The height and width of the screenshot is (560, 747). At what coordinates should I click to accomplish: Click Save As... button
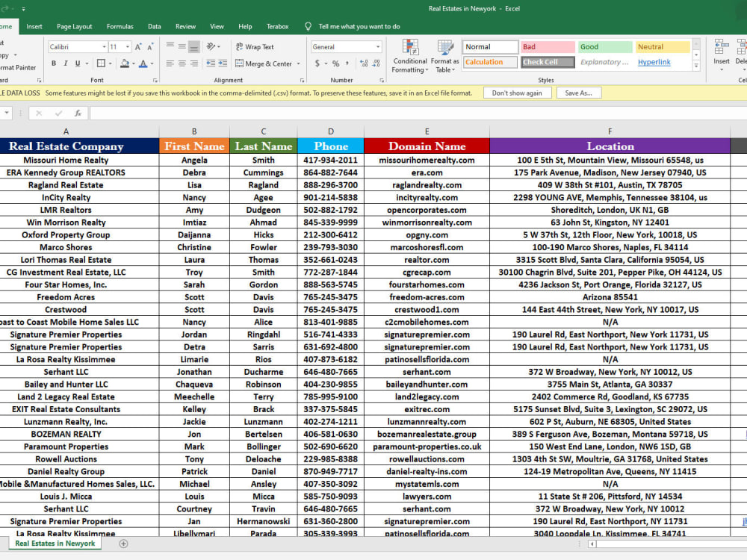[578, 93]
